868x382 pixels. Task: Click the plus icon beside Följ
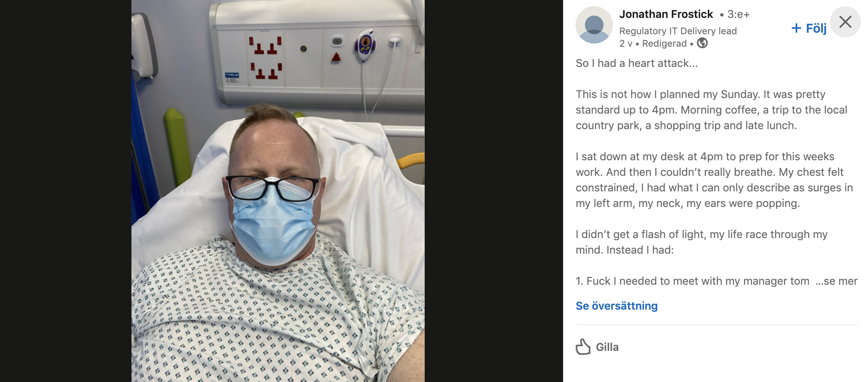[796, 28]
